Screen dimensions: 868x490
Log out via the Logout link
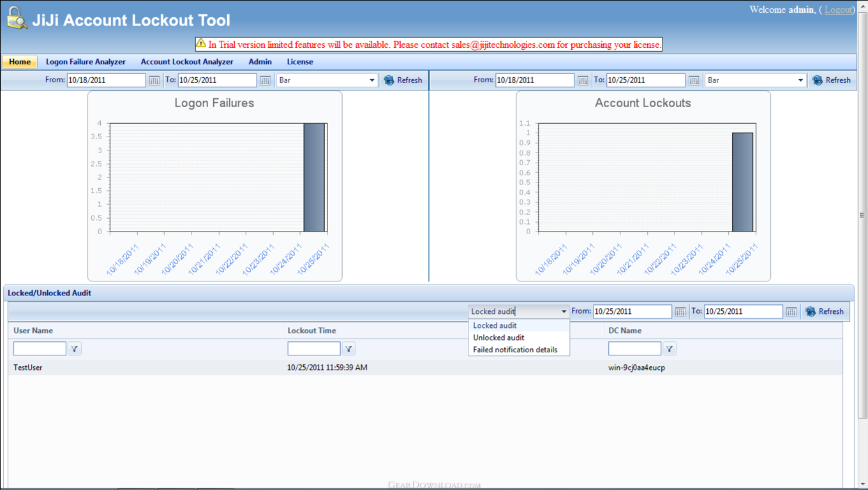pos(838,10)
